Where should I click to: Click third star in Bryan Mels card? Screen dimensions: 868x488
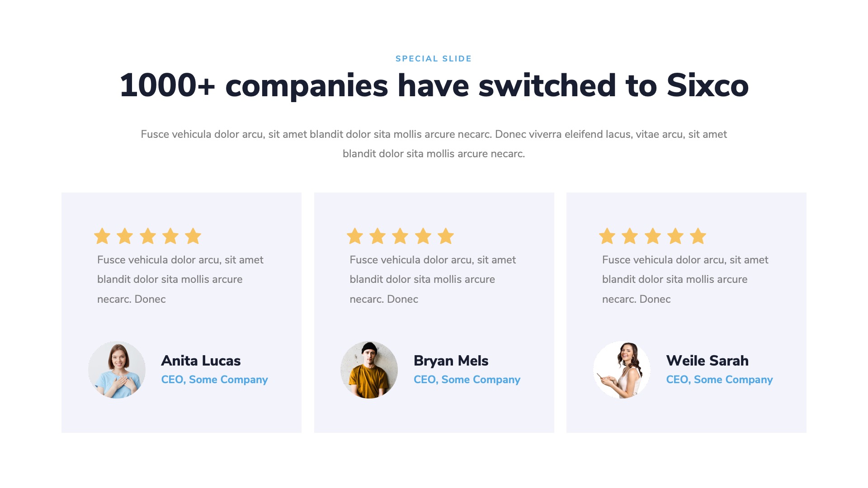pyautogui.click(x=400, y=236)
